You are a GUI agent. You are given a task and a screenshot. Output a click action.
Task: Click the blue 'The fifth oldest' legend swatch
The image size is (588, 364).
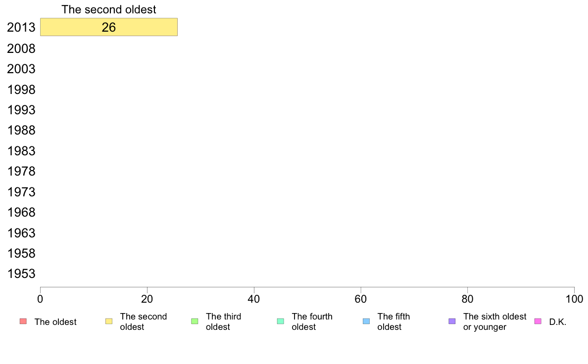(366, 321)
